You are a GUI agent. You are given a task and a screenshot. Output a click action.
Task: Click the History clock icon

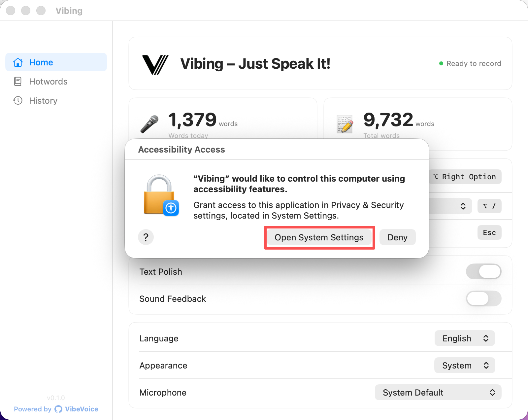(x=18, y=101)
